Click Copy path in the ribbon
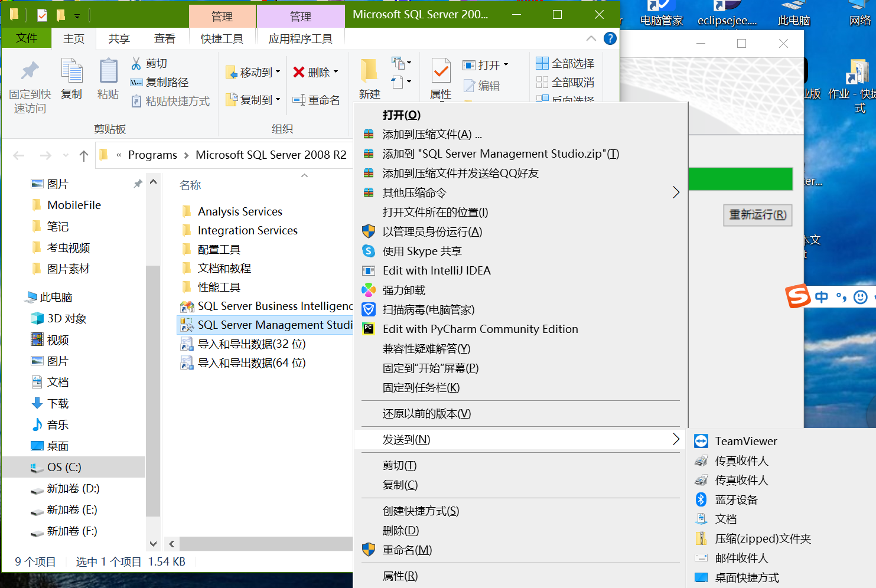Image resolution: width=876 pixels, height=588 pixels. (159, 82)
